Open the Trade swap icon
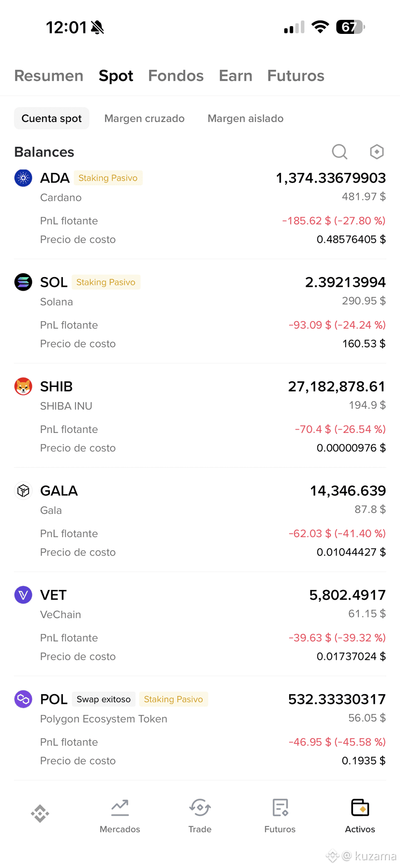The image size is (400, 868). click(200, 808)
